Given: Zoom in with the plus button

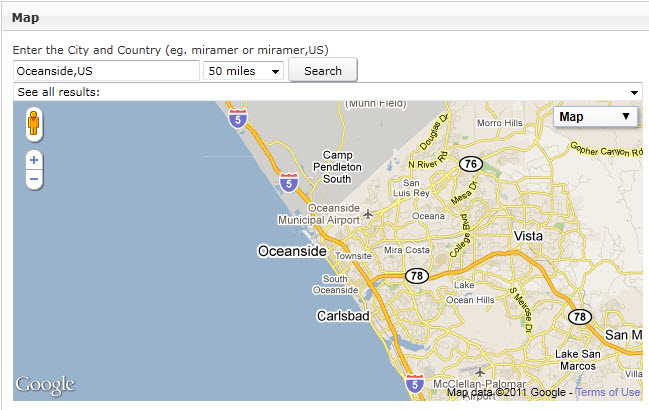Looking at the screenshot, I should coord(34,160).
